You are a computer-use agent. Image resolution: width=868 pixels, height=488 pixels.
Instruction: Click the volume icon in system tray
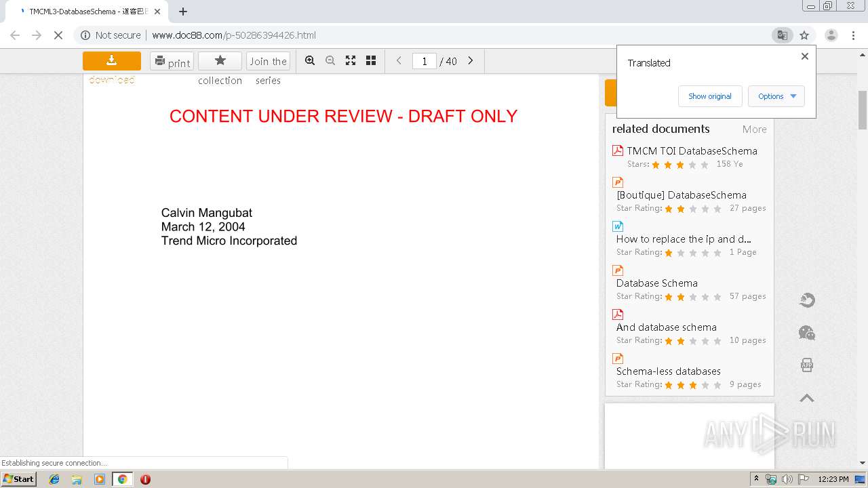787,479
